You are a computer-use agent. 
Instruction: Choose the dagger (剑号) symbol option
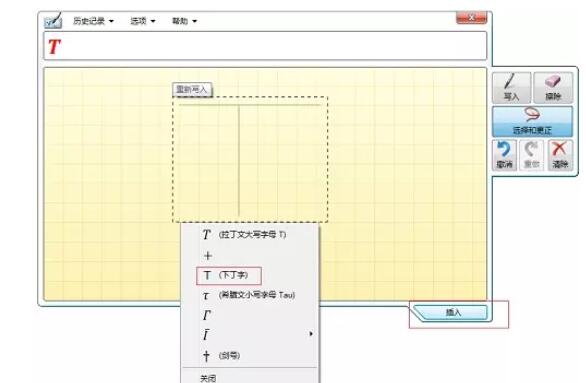pyautogui.click(x=250, y=355)
